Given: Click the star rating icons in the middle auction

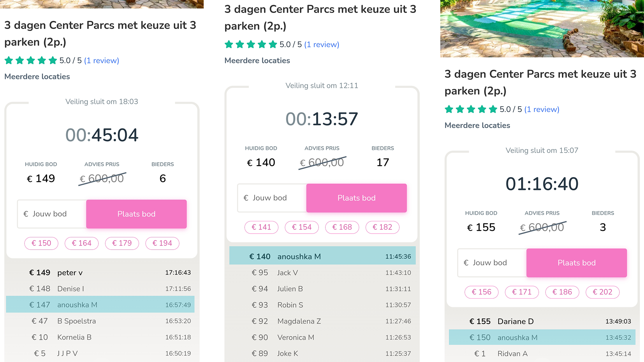Looking at the screenshot, I should click(251, 45).
